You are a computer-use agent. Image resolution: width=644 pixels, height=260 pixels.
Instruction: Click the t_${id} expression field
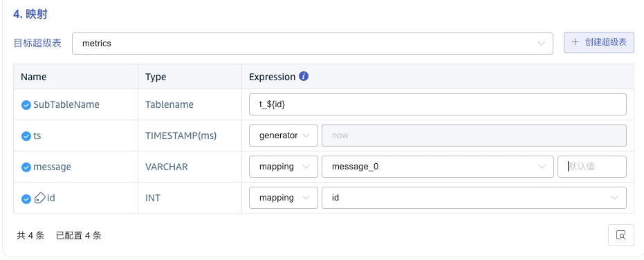pos(438,104)
